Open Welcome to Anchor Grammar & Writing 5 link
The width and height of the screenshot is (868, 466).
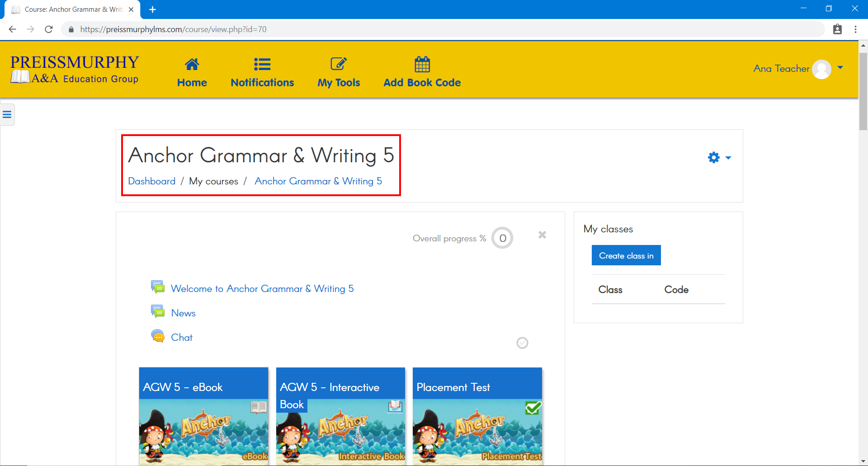click(262, 289)
